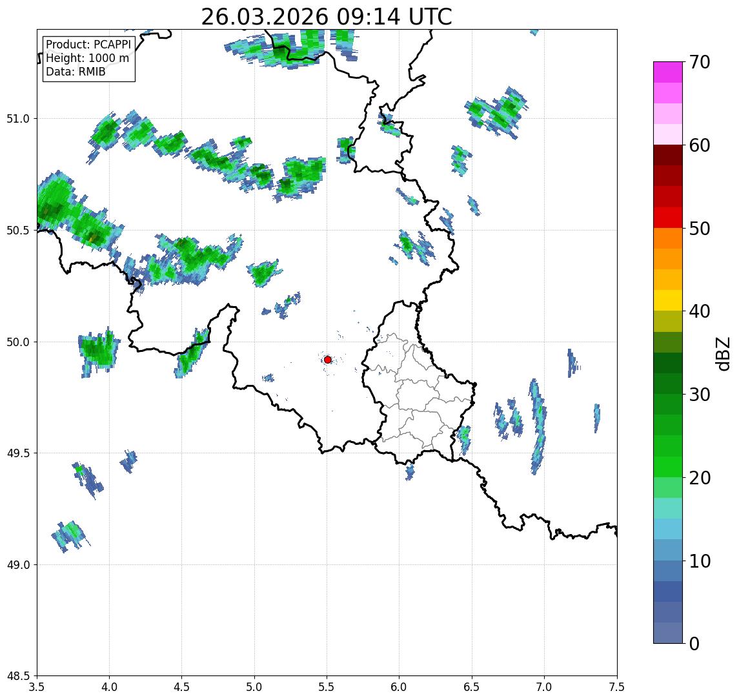Click the colorbar tick label 30
This screenshot has width=739, height=700.
pos(700,395)
